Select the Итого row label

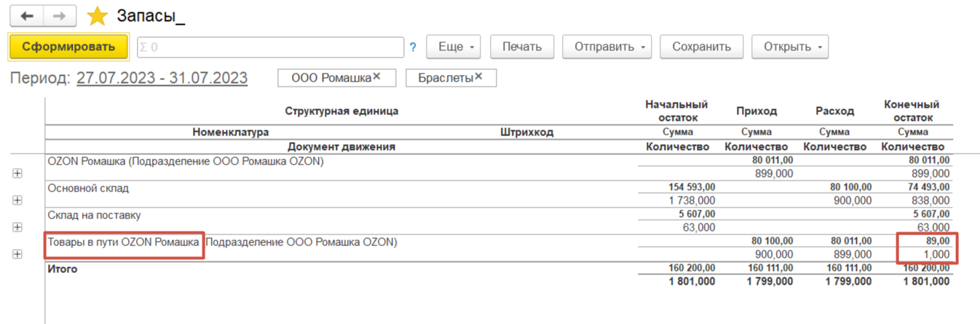(63, 269)
